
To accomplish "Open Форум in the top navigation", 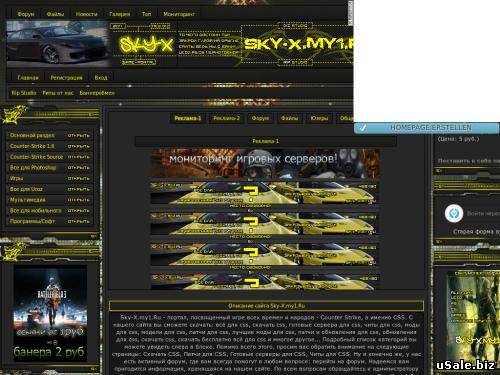I will (26, 14).
